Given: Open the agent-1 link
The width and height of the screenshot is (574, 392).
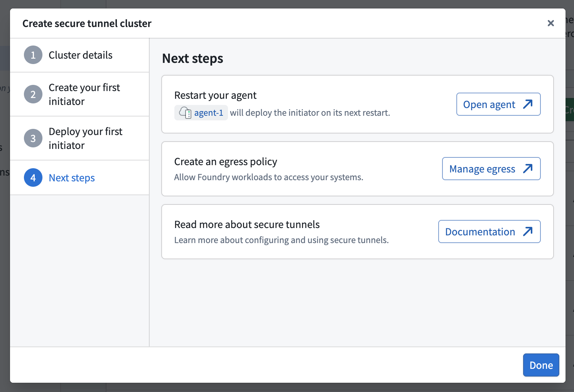Looking at the screenshot, I should 209,113.
